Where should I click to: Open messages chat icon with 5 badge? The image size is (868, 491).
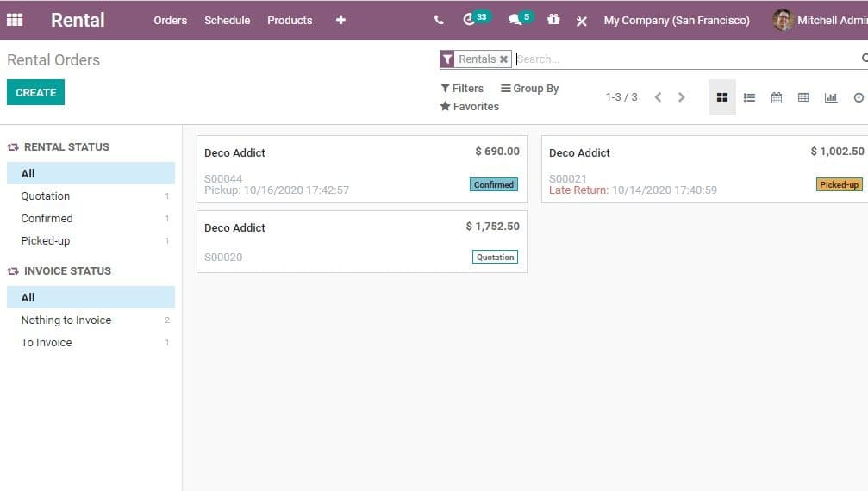pos(521,19)
